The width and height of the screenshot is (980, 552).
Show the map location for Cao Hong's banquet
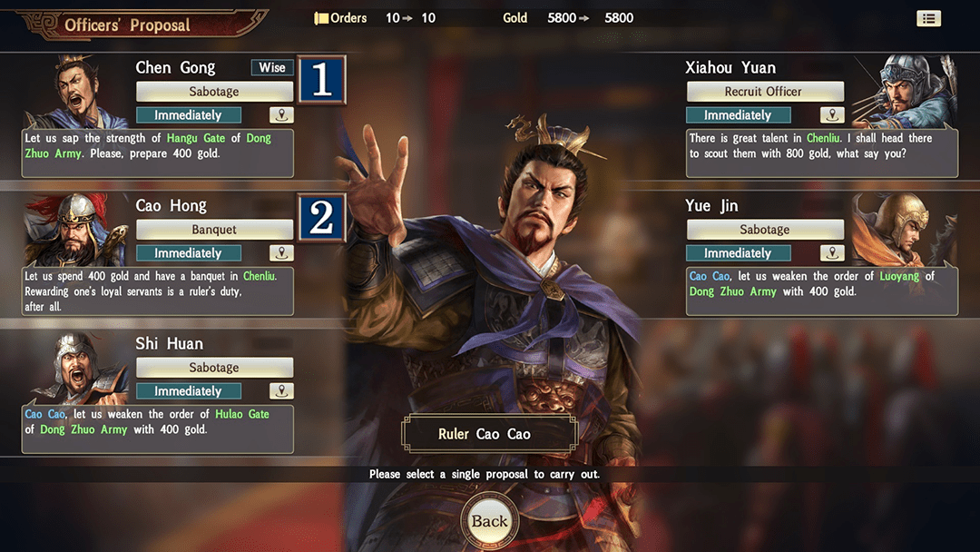point(281,253)
